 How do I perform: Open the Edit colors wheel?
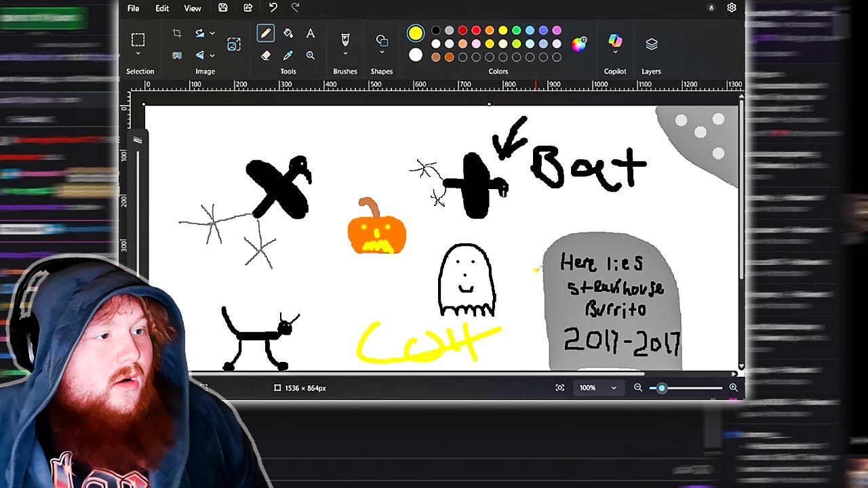coord(578,45)
